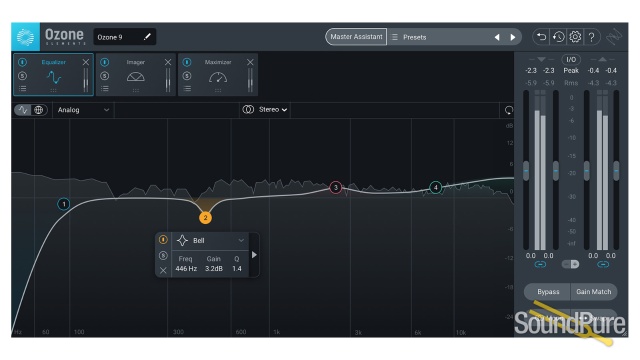Switch to EQ curve view icon

pos(23,110)
